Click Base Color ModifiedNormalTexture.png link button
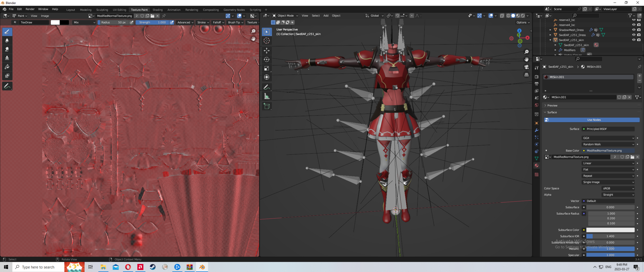The width and height of the screenshot is (644, 272). point(608,151)
